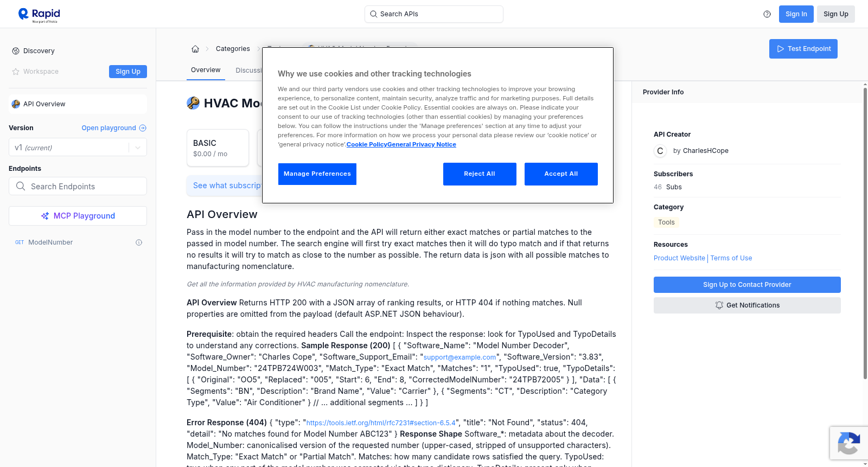Open Discovery in the sidebar

point(39,51)
